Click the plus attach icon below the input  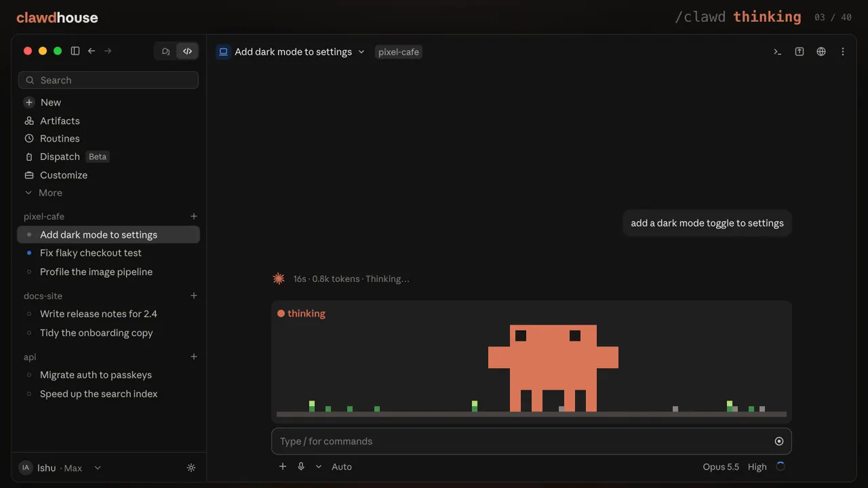click(283, 466)
